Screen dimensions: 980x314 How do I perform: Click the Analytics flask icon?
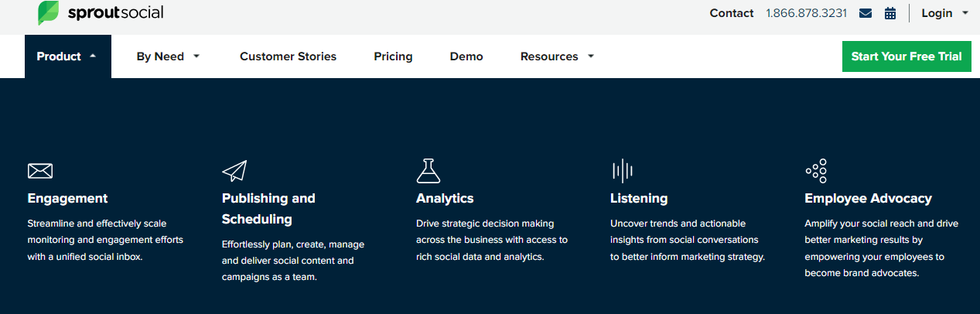click(x=428, y=171)
